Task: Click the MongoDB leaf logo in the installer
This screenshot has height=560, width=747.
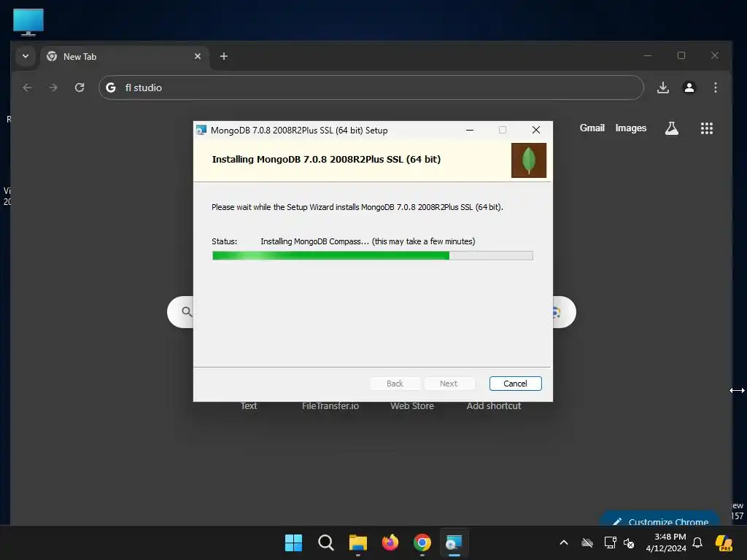Action: pyautogui.click(x=529, y=160)
